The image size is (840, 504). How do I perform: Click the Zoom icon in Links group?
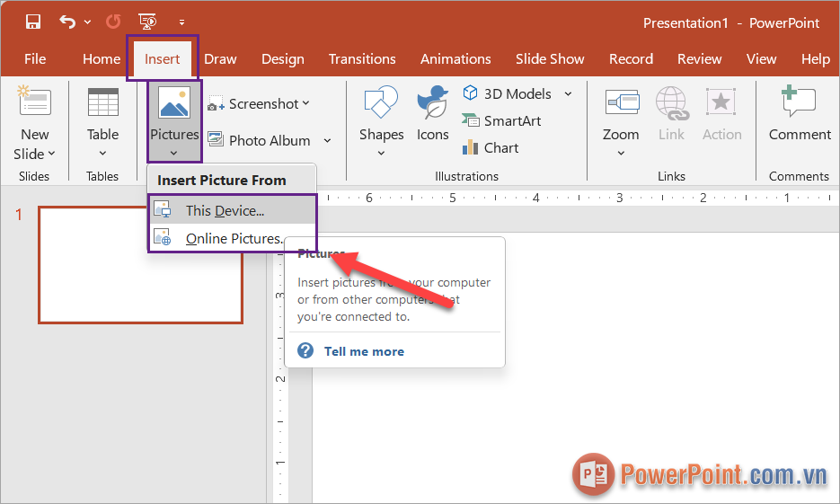point(622,102)
